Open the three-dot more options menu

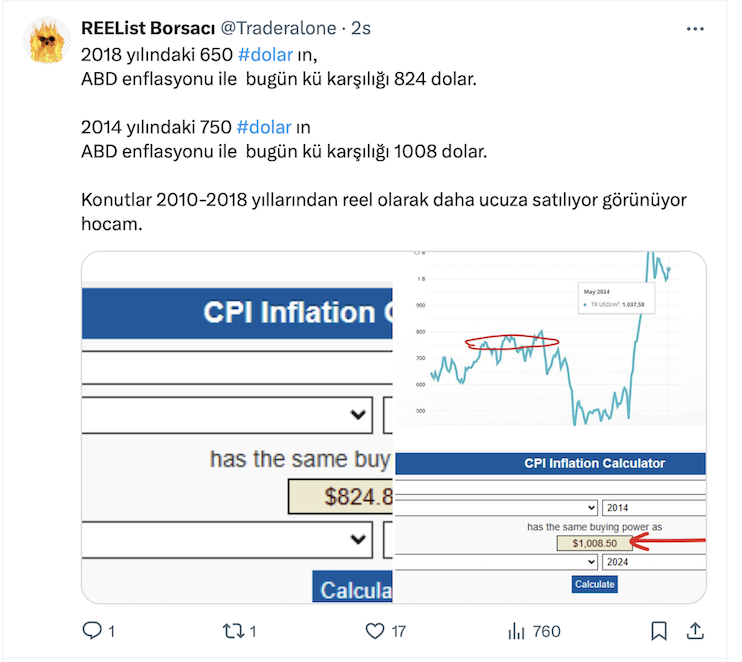(695, 30)
